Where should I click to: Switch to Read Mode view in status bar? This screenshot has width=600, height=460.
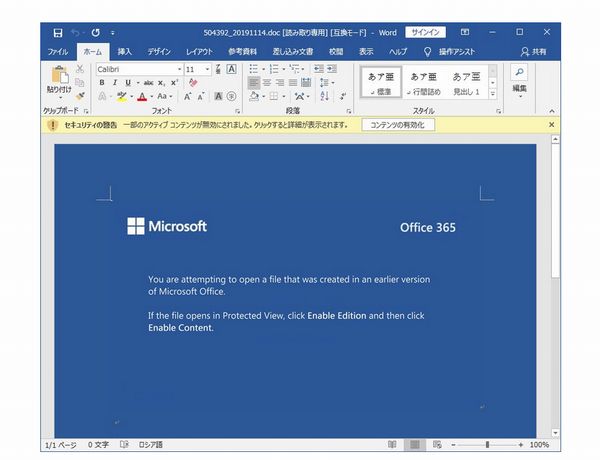392,445
